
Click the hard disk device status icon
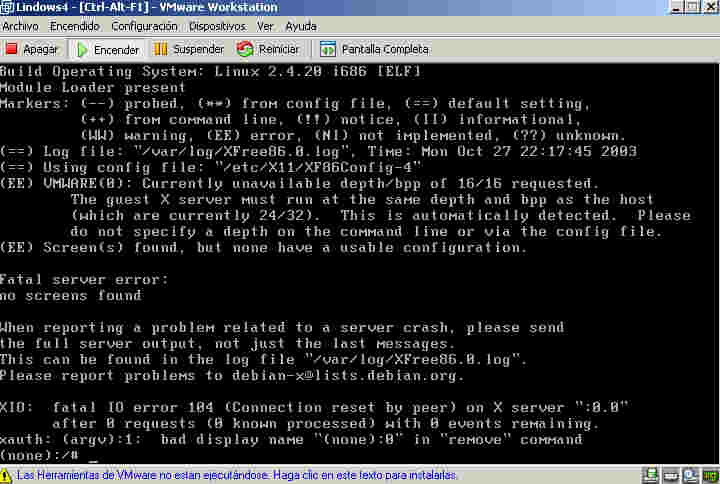pos(671,476)
